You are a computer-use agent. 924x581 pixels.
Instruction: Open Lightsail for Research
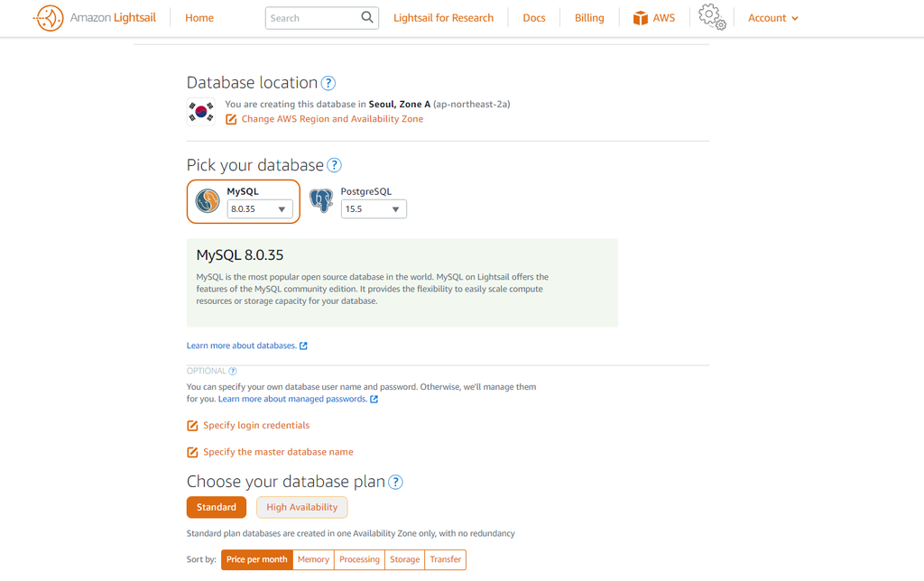[x=443, y=18]
